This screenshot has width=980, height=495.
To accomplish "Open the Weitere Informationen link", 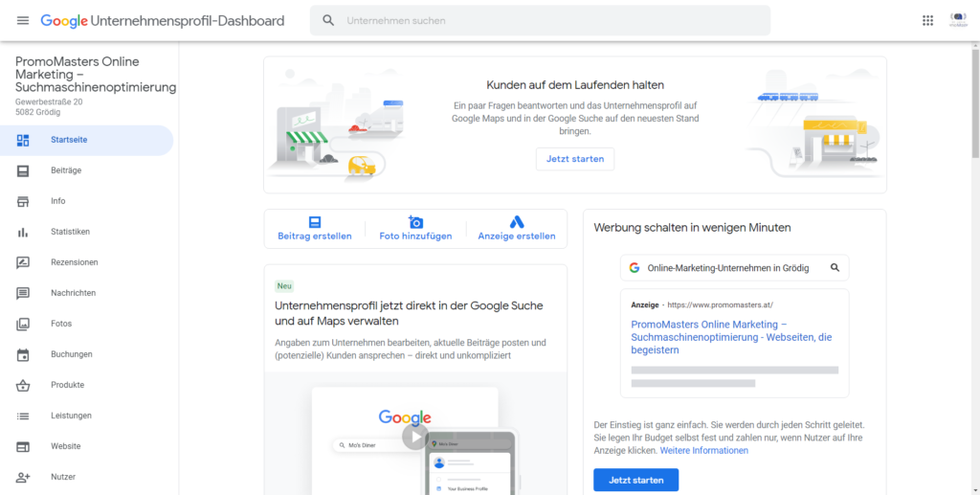I will [703, 450].
